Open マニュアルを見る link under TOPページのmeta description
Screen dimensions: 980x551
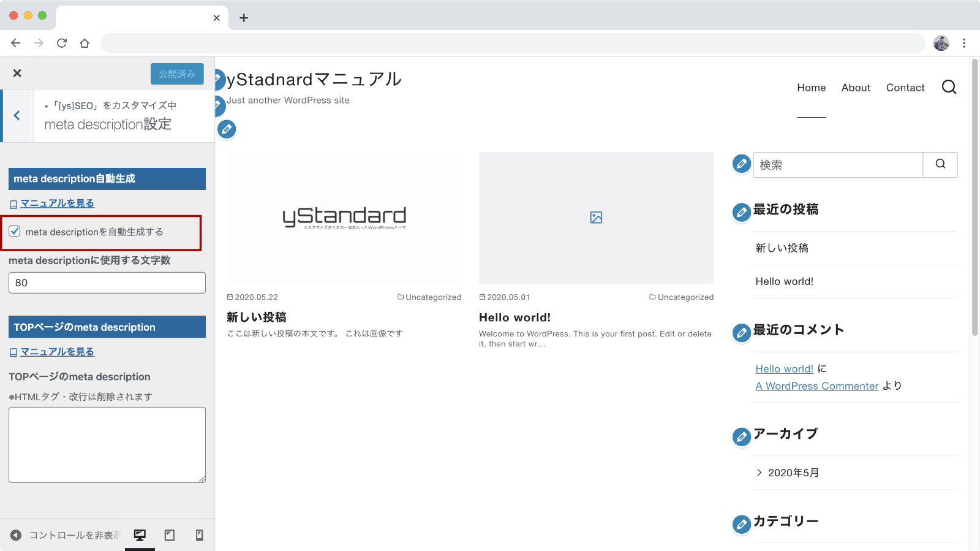coord(57,352)
